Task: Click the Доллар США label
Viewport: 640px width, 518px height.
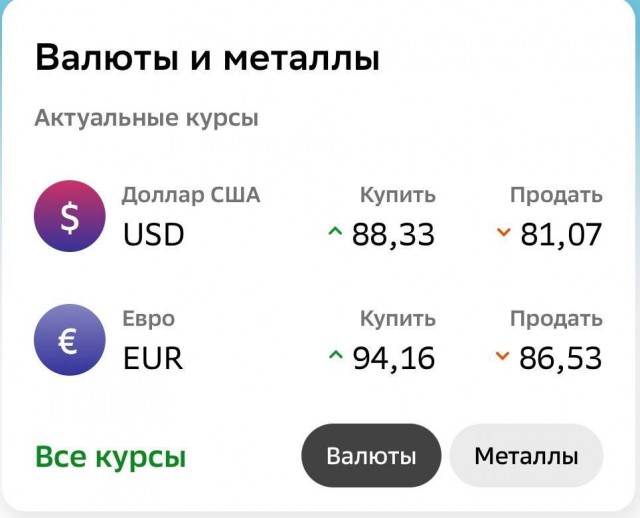Action: (x=191, y=195)
